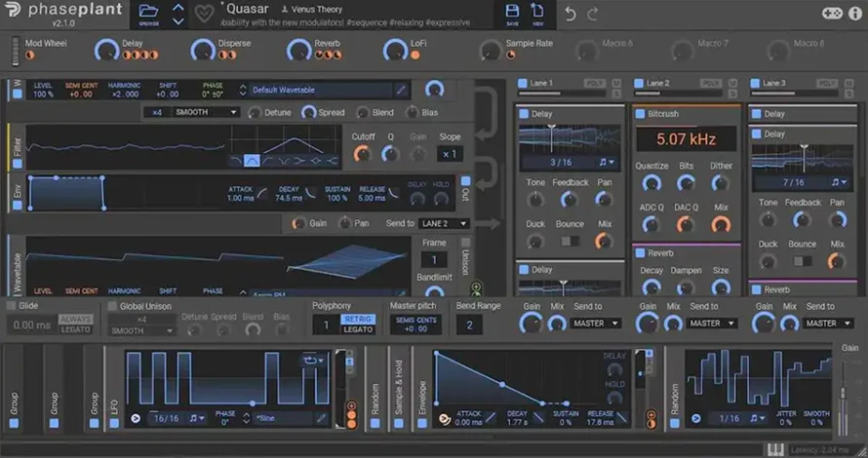Open the info icon in the header

tap(855, 14)
